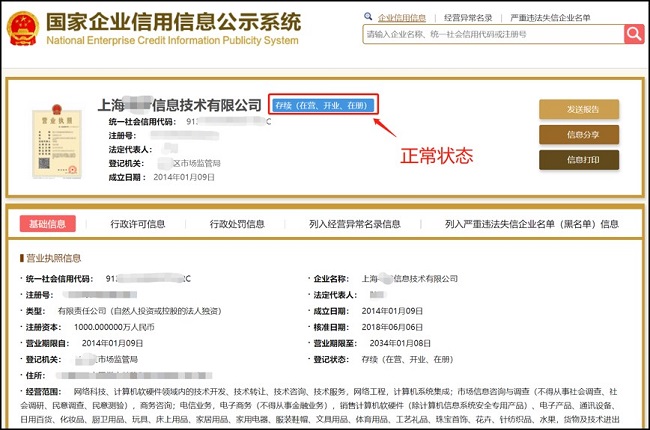Click small magnifier icon beside 企业信用信息
This screenshot has width=650, height=430.
click(x=368, y=17)
